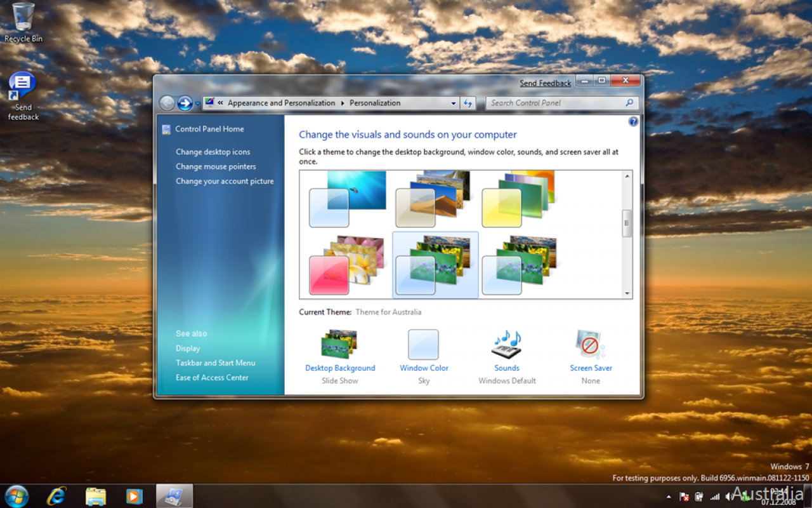
Task: Click the Screen Saver text link
Action: [x=591, y=368]
